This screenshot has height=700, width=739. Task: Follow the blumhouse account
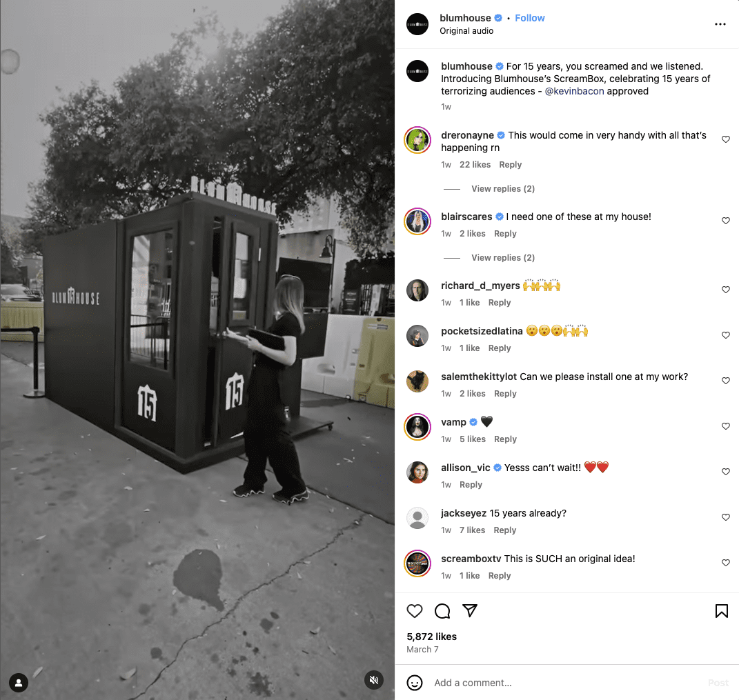tap(529, 18)
